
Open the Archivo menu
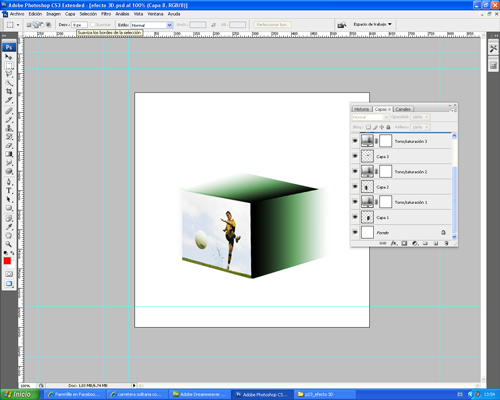point(17,14)
